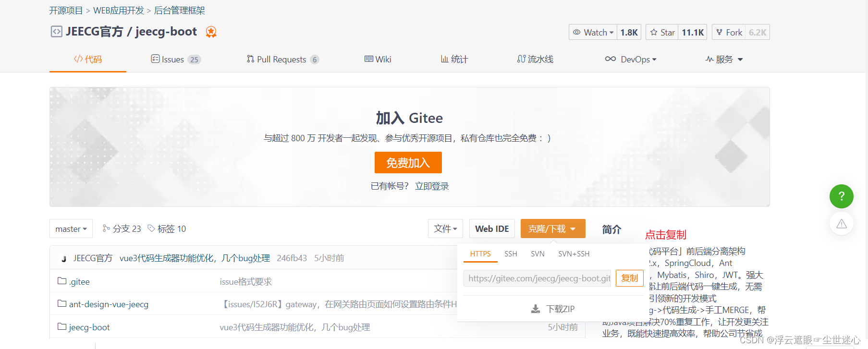
Task: Click the clone URL input field
Action: [x=537, y=278]
